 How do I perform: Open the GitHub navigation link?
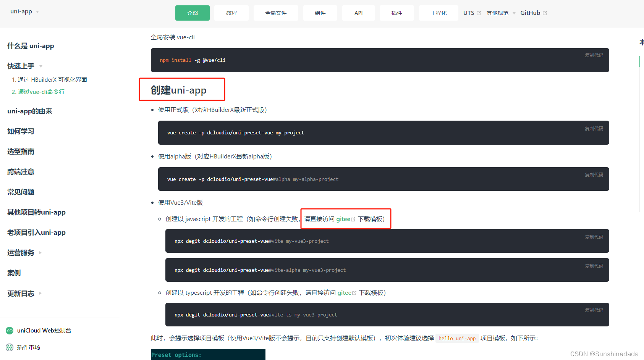(530, 13)
